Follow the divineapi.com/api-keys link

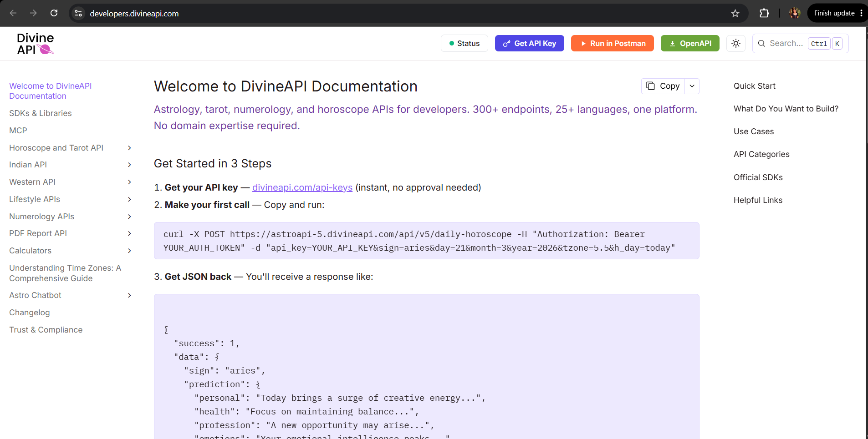pos(302,187)
